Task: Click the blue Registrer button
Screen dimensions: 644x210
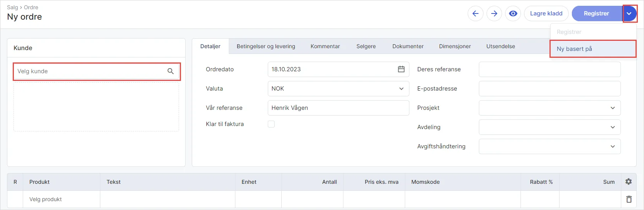Action: (x=597, y=13)
